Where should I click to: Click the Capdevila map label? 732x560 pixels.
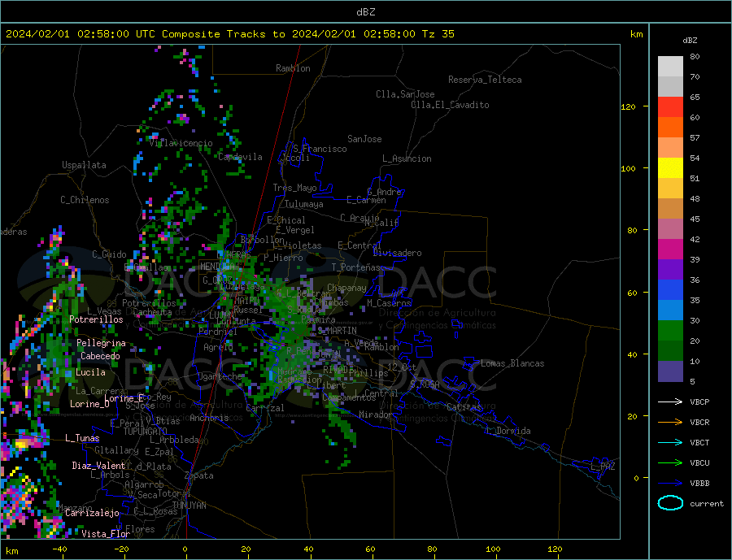coord(240,157)
